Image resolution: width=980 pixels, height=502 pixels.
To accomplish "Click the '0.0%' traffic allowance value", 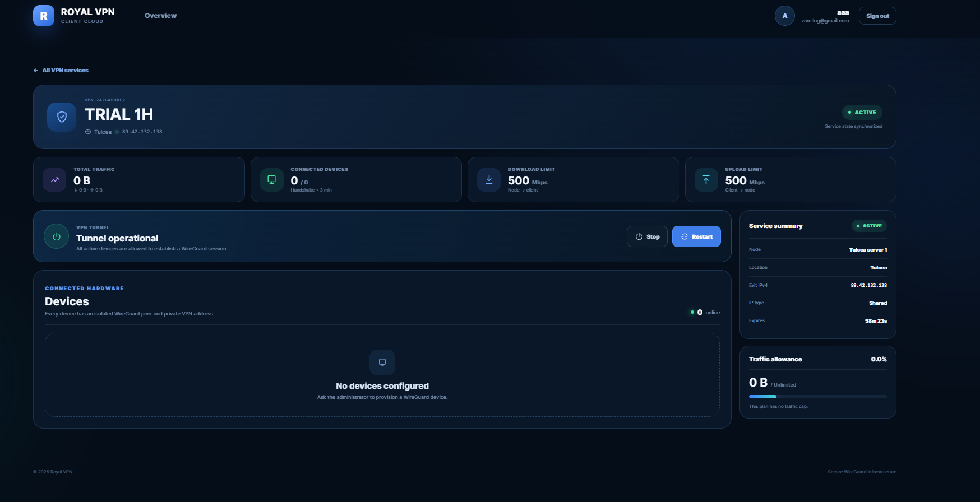I will pyautogui.click(x=879, y=360).
